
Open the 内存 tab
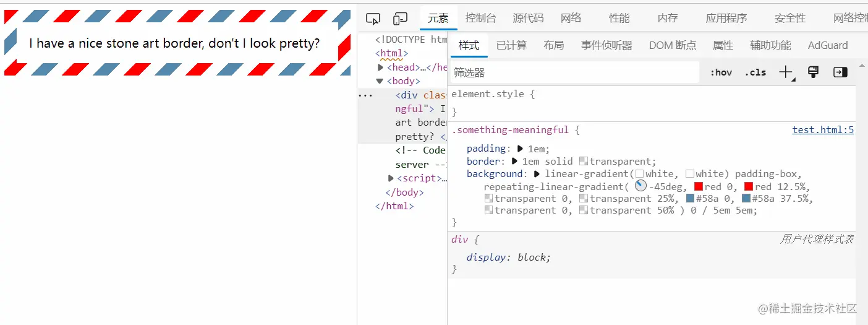click(668, 19)
